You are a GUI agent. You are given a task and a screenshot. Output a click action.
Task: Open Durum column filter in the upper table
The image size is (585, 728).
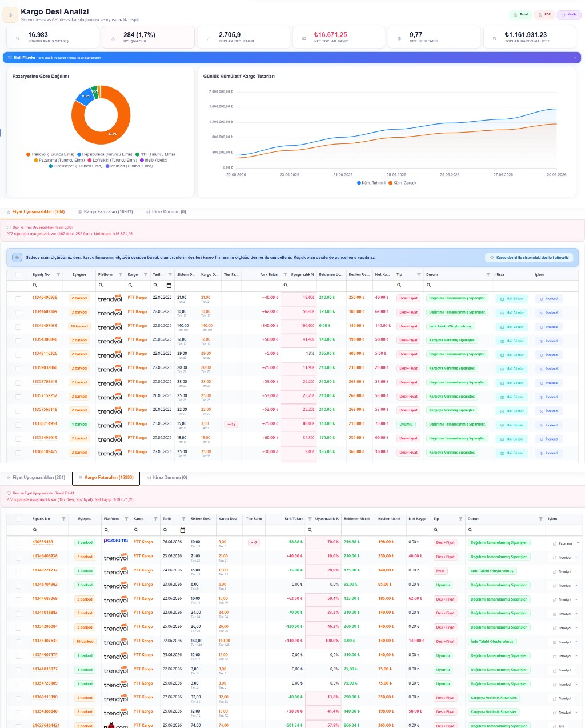(x=488, y=274)
